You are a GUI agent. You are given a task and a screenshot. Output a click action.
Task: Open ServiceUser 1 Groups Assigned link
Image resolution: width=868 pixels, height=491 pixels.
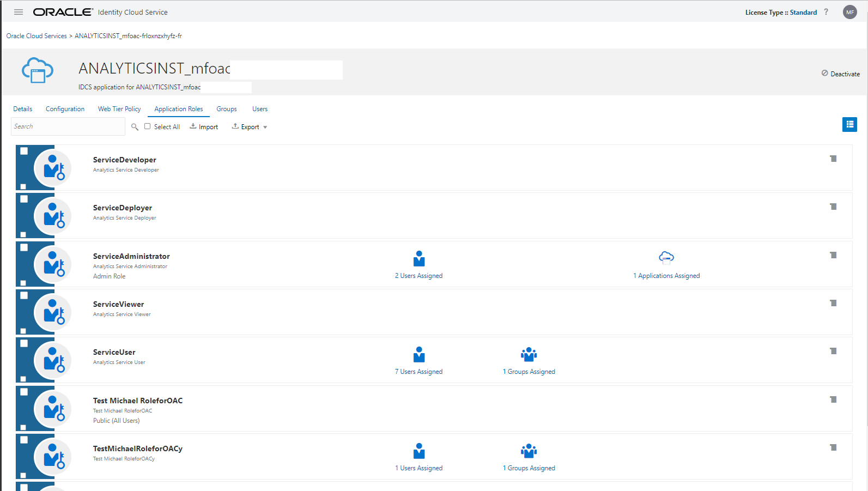click(x=529, y=372)
